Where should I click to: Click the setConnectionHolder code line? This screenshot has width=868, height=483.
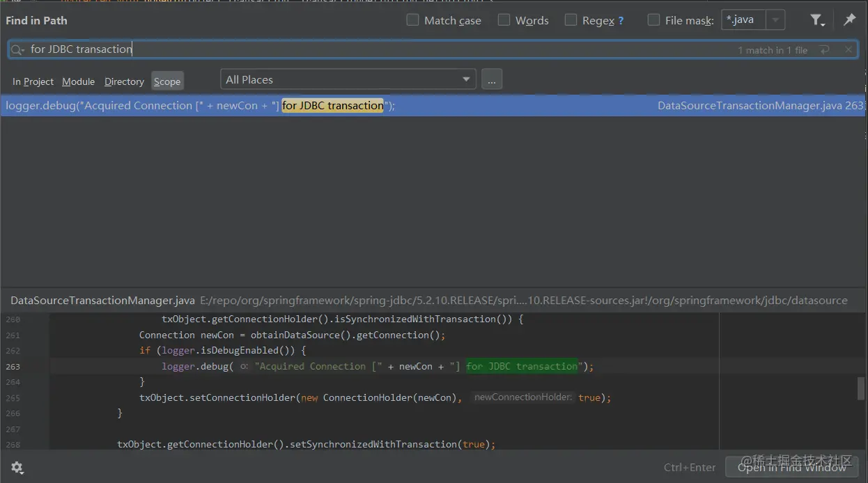[x=375, y=397]
